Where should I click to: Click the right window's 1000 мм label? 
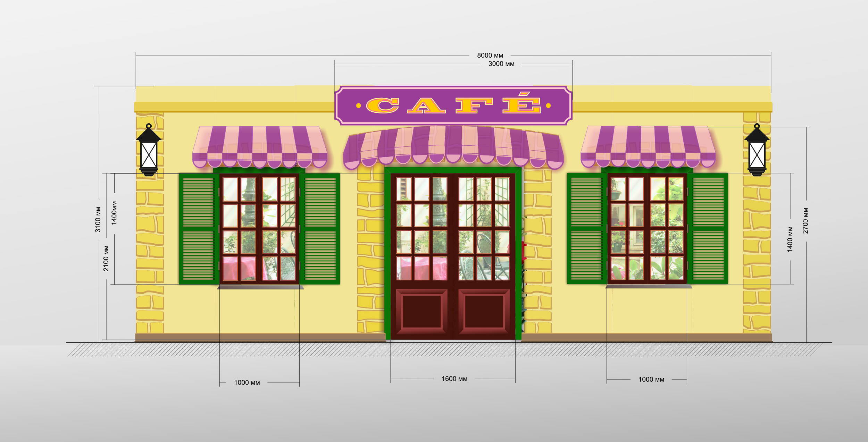point(651,380)
